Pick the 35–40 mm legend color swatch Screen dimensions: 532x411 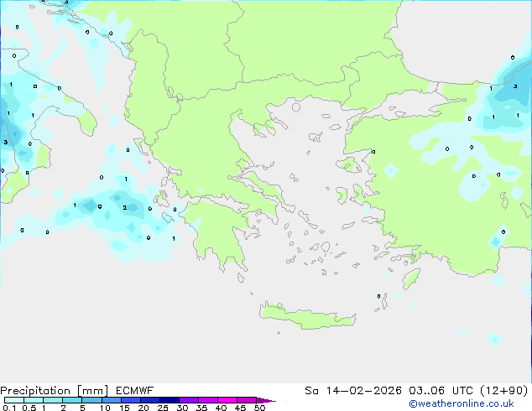click(207, 400)
